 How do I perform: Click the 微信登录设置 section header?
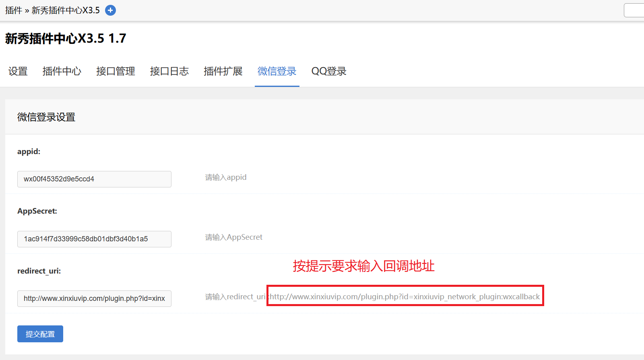click(46, 117)
